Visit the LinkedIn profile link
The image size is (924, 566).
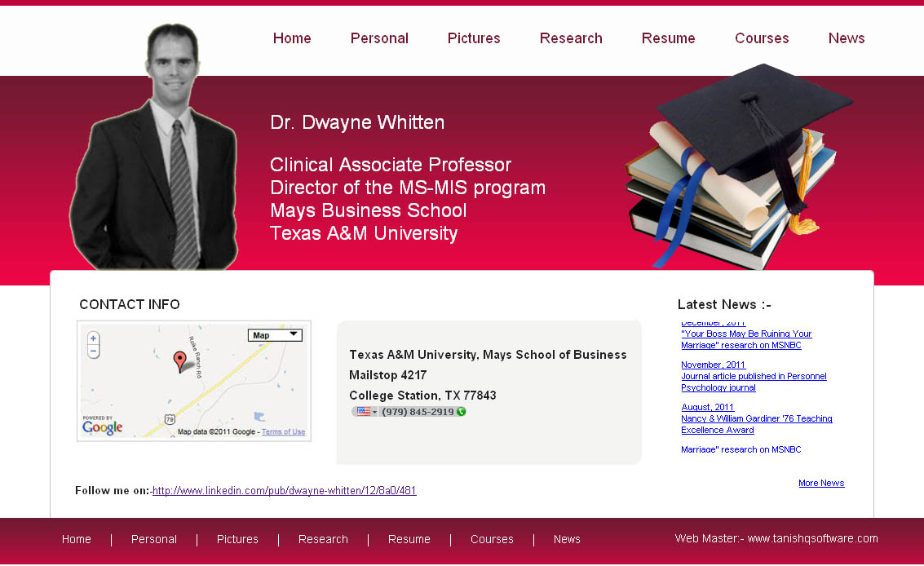284,491
